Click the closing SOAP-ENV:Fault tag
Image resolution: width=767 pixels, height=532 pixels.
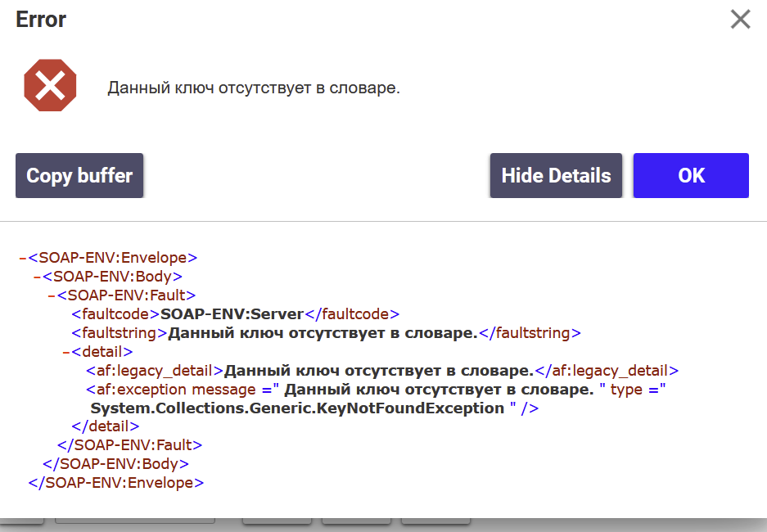[129, 445]
